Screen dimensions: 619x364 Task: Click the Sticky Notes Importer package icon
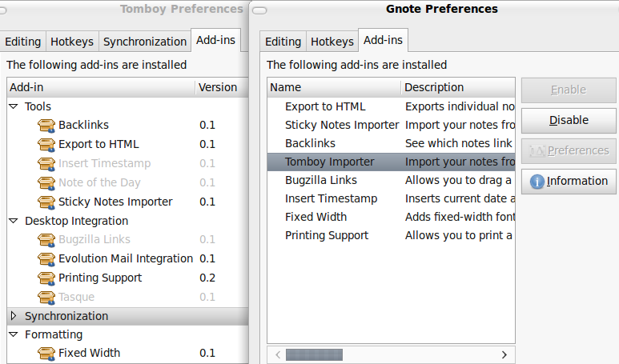pyautogui.click(x=46, y=202)
